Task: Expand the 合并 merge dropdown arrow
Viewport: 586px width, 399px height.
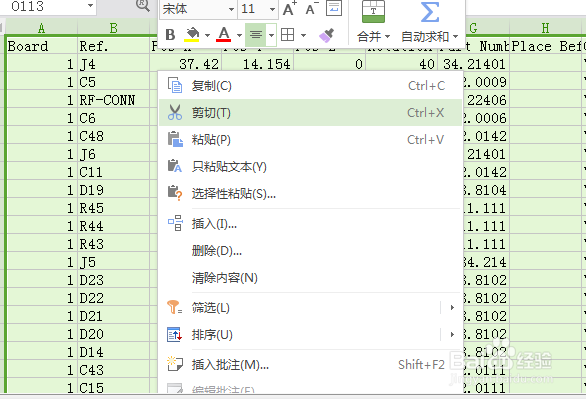Action: 387,37
